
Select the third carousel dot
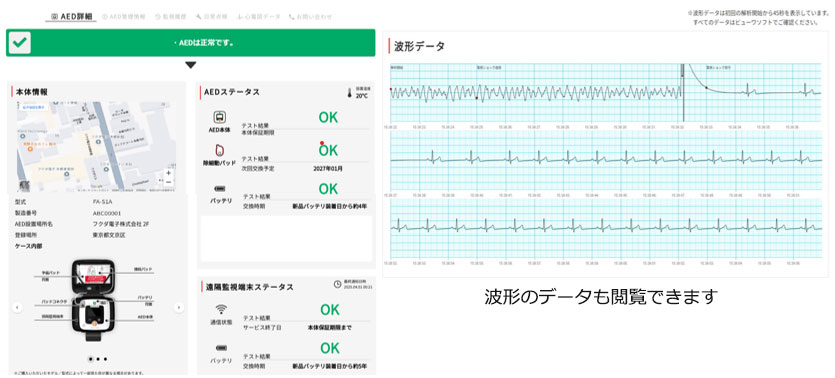click(105, 359)
